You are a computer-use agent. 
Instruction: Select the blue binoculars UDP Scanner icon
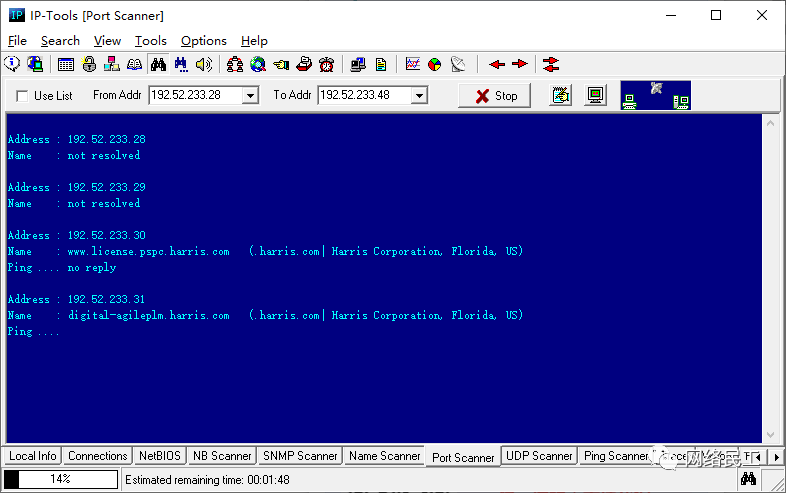click(181, 64)
